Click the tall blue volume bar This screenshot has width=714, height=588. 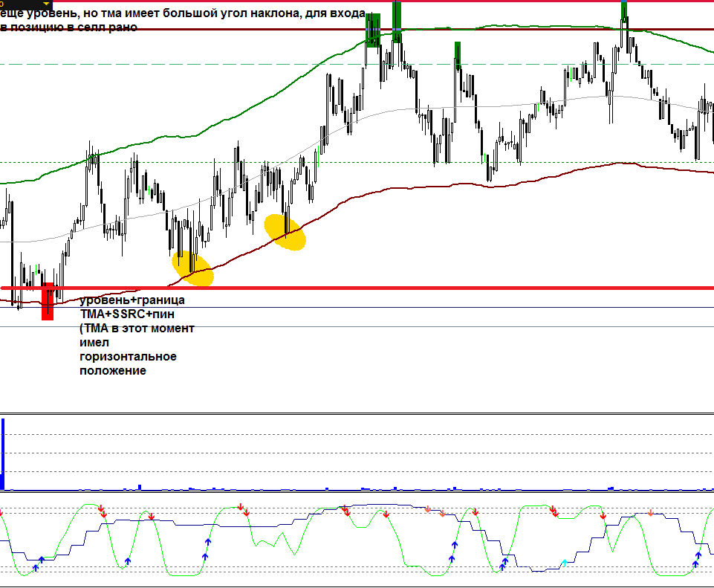(x=2, y=454)
